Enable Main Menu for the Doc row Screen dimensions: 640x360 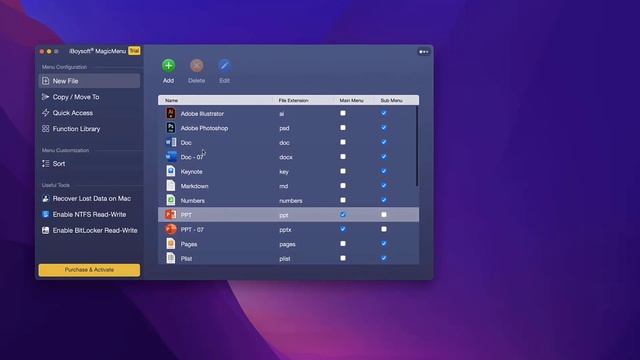click(x=343, y=142)
